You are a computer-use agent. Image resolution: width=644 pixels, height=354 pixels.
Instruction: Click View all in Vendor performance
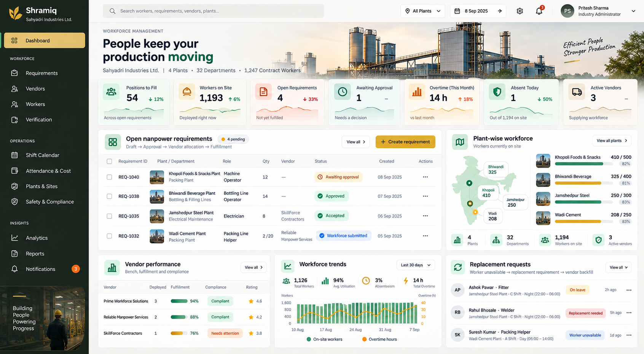tap(253, 268)
